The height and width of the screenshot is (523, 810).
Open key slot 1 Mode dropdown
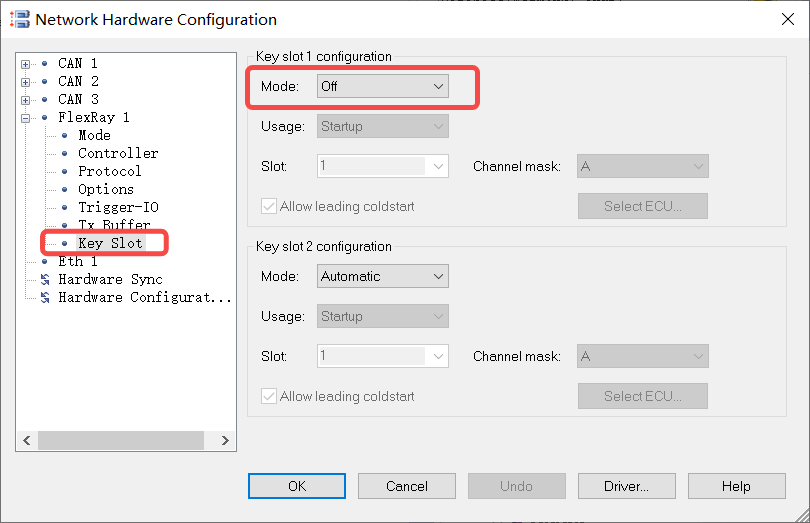tap(383, 87)
